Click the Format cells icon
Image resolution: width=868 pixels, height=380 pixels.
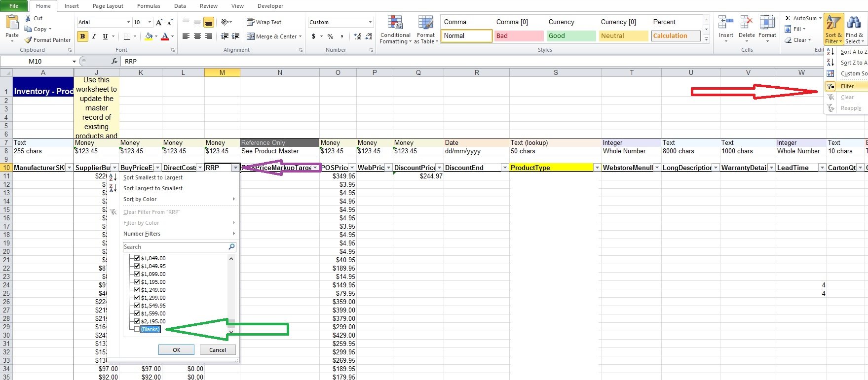point(767,23)
